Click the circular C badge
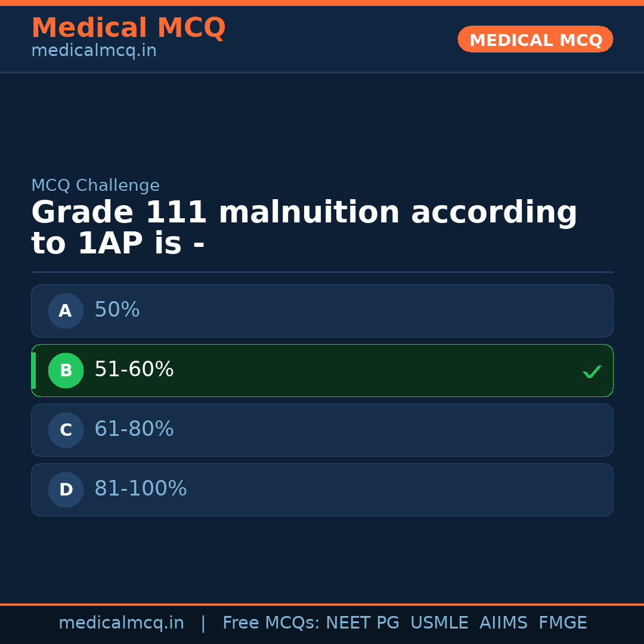 tap(66, 430)
